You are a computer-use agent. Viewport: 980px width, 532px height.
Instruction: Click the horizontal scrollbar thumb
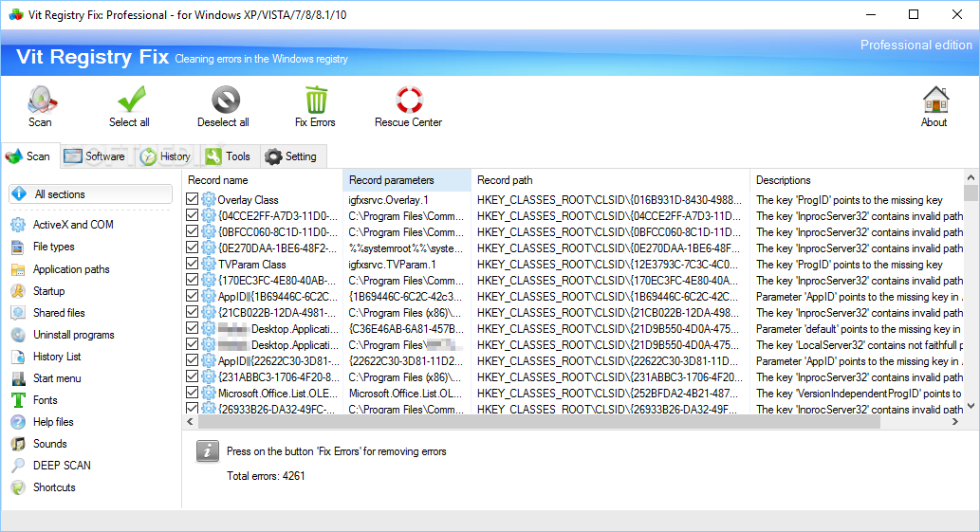pos(540,422)
